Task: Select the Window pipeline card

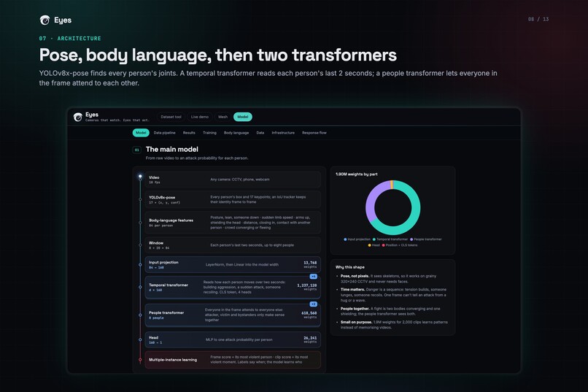Action: coord(233,245)
